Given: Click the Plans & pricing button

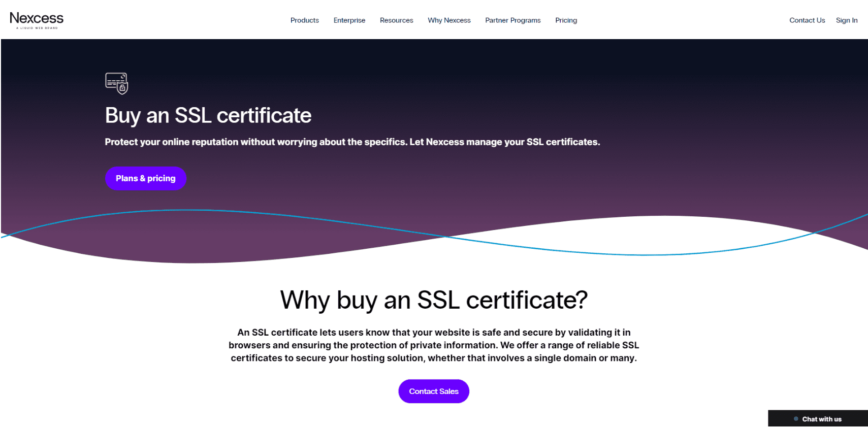Looking at the screenshot, I should pyautogui.click(x=146, y=178).
